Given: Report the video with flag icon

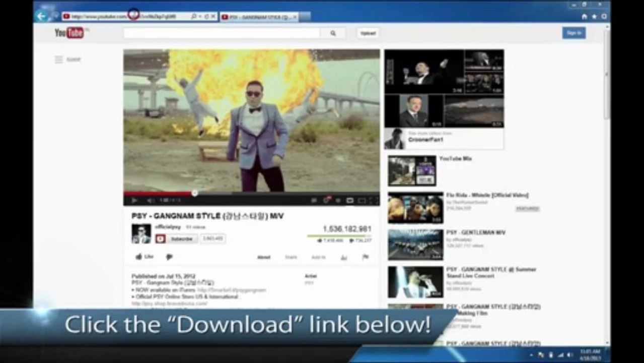Looking at the screenshot, I should click(366, 257).
